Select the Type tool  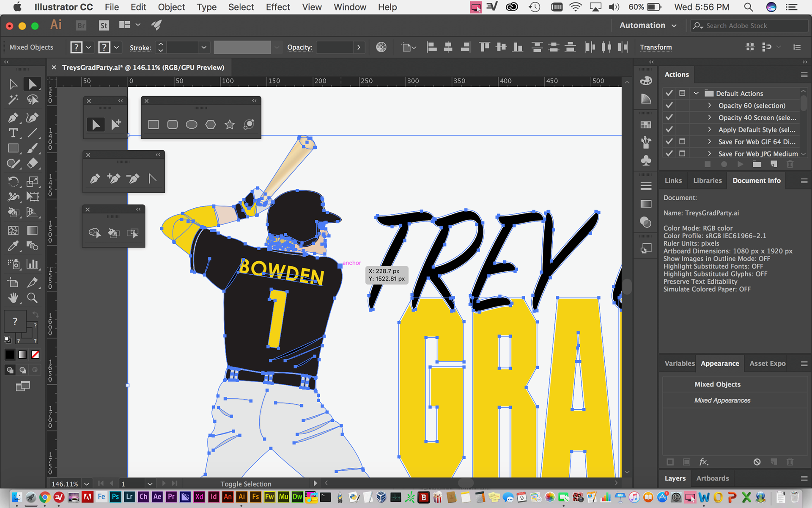pos(13,133)
